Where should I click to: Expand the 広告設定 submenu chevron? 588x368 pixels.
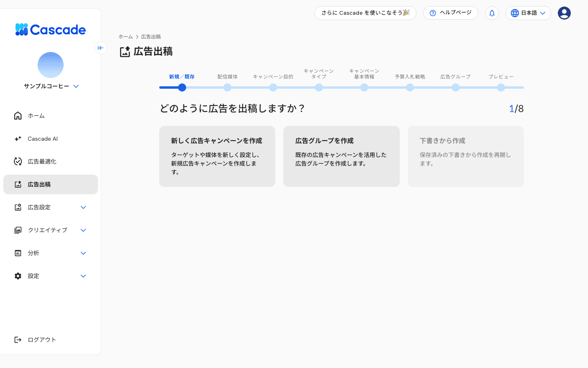click(83, 207)
